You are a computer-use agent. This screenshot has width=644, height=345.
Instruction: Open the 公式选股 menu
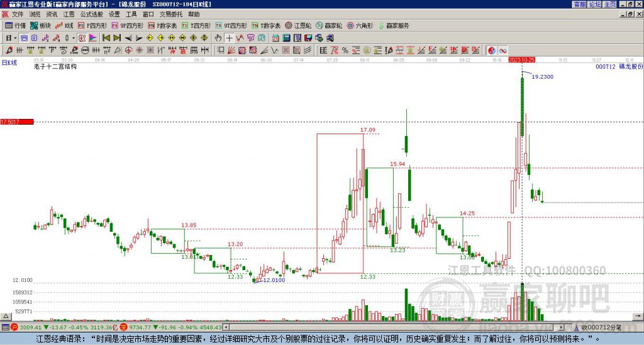pos(92,14)
